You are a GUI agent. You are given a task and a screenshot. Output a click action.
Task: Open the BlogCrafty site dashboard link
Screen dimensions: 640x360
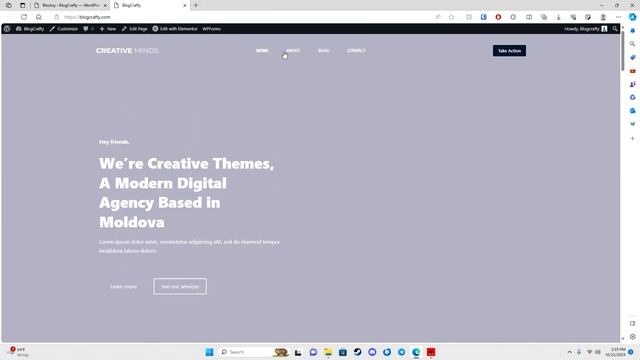point(30,29)
